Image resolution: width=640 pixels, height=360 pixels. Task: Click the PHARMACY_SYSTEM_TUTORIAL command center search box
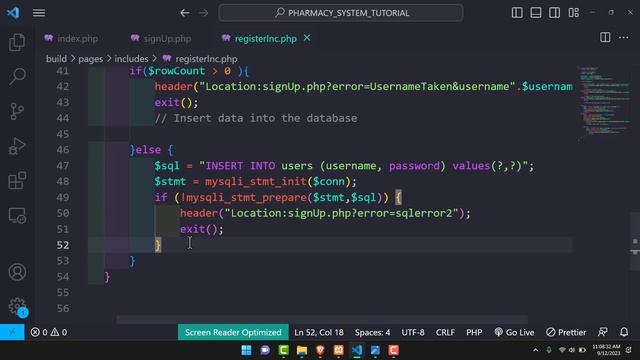tap(341, 13)
